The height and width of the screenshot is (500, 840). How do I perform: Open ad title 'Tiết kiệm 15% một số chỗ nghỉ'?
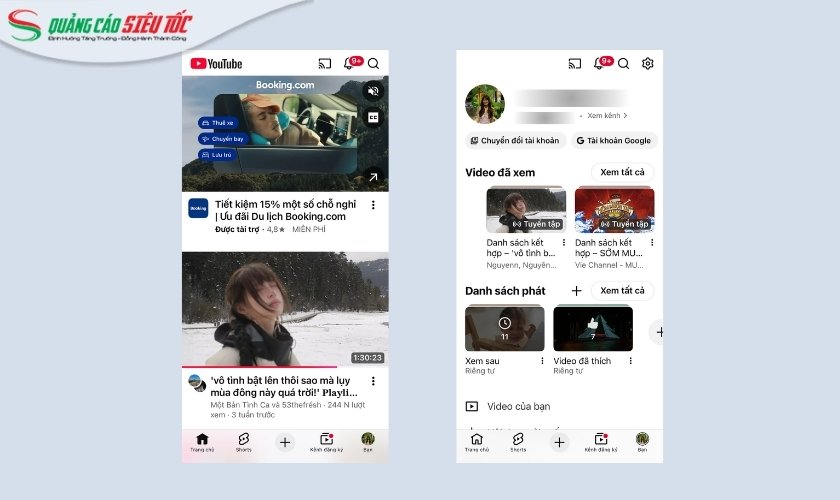point(286,210)
